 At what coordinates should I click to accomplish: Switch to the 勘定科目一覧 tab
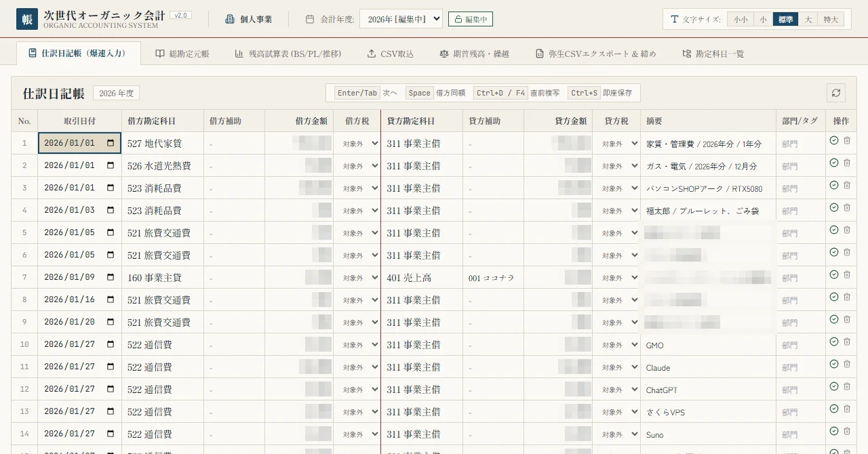pyautogui.click(x=713, y=54)
